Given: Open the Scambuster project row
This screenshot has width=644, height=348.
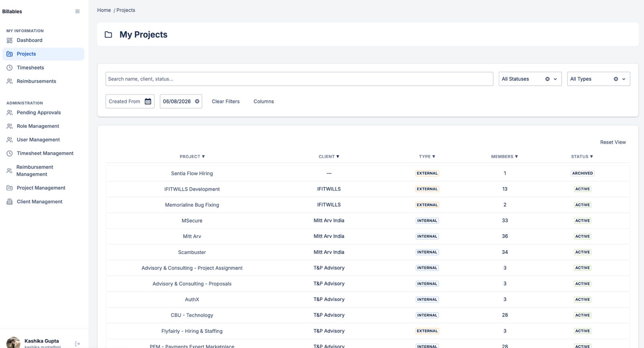Looking at the screenshot, I should [368, 252].
